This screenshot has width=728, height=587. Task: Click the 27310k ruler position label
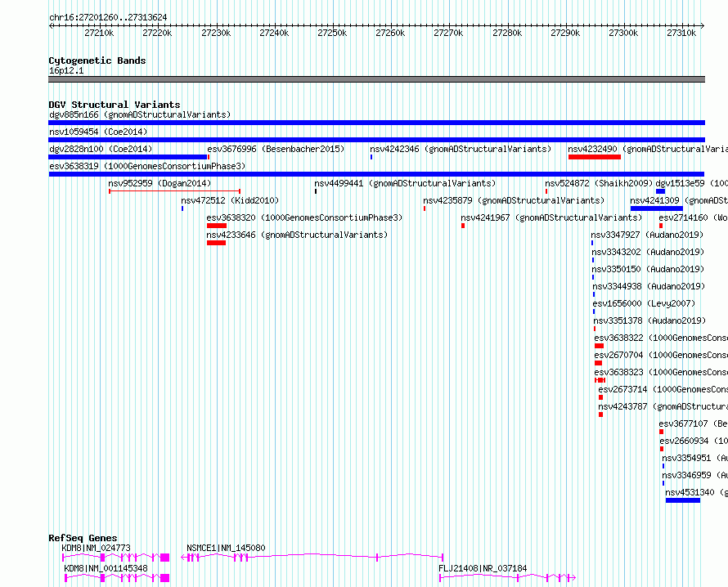tap(681, 33)
